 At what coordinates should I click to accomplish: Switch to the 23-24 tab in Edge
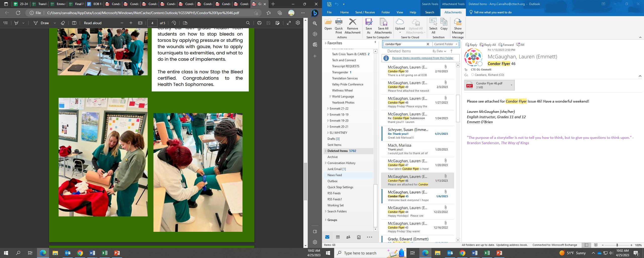tap(21, 4)
